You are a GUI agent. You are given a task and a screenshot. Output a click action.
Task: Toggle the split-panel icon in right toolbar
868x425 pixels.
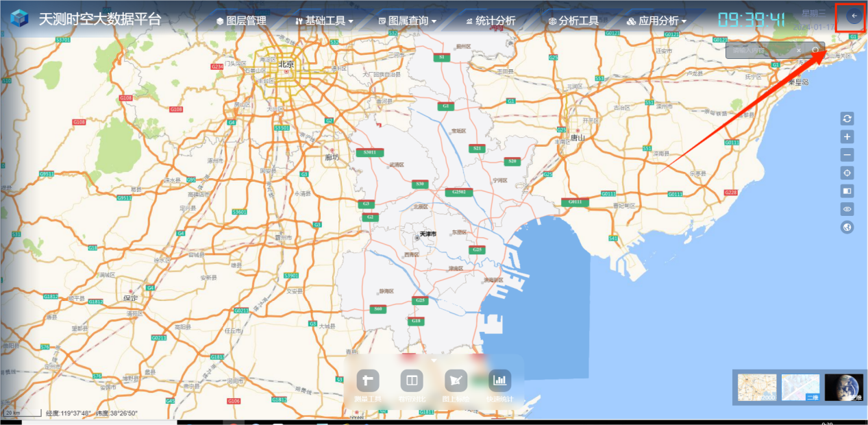click(847, 191)
